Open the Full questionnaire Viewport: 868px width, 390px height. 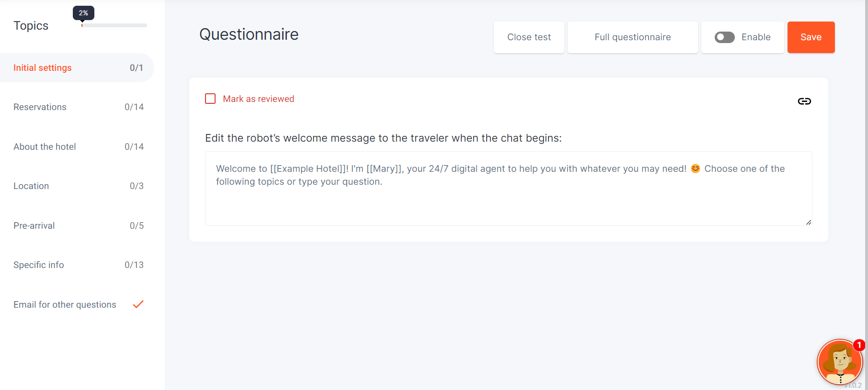[x=633, y=37]
